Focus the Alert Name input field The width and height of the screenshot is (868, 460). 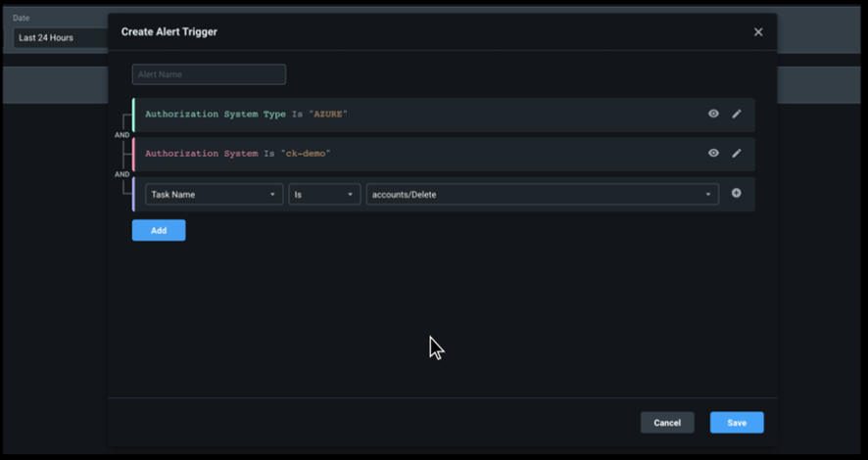[209, 74]
